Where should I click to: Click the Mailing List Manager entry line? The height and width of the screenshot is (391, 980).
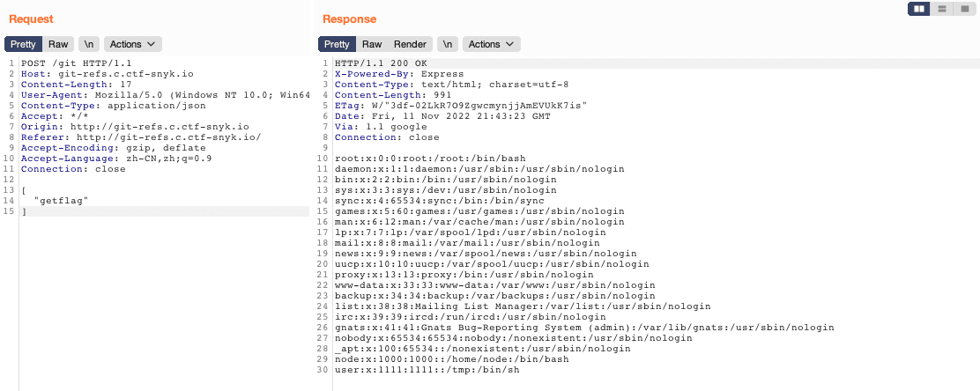pyautogui.click(x=523, y=306)
